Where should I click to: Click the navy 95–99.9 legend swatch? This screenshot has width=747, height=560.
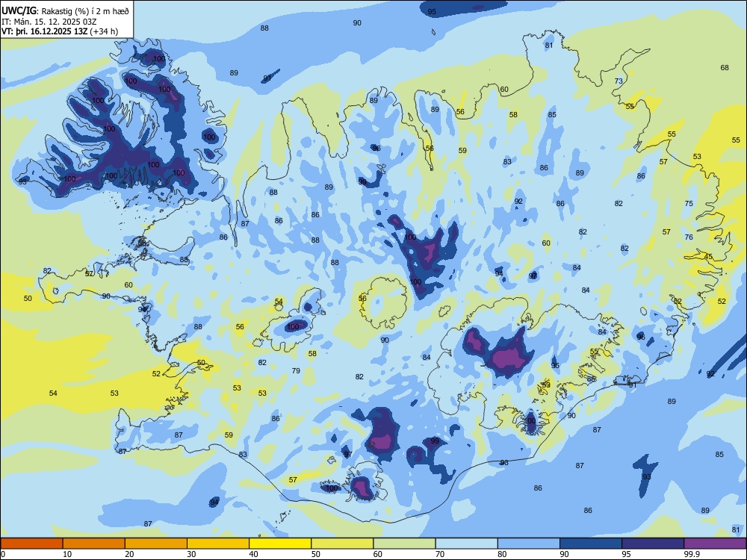[x=653, y=544]
